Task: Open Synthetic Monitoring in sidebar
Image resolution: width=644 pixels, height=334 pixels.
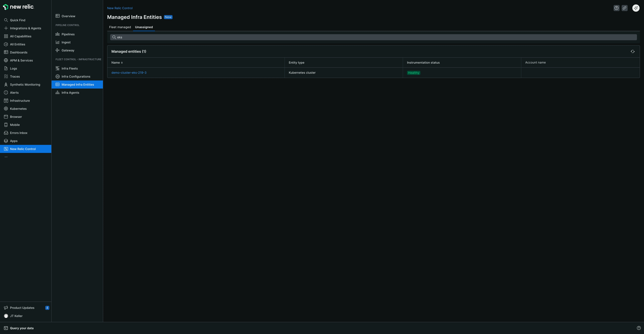Action: point(25,85)
